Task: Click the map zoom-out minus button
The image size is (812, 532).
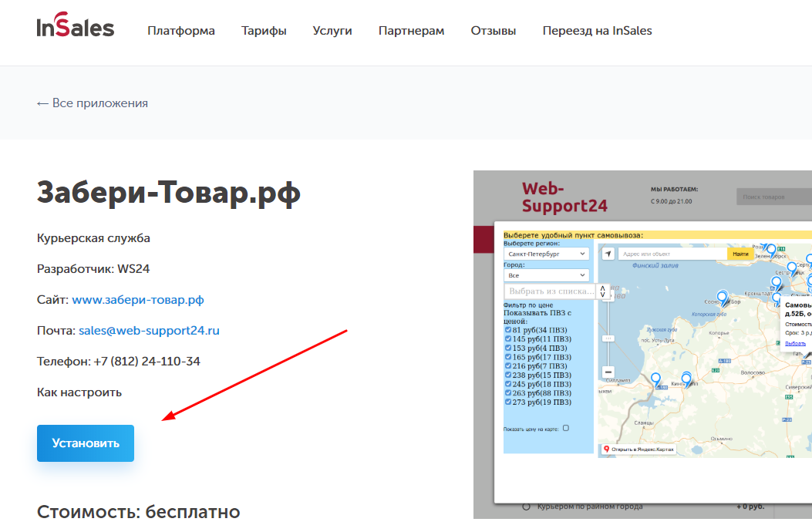Action: (608, 372)
